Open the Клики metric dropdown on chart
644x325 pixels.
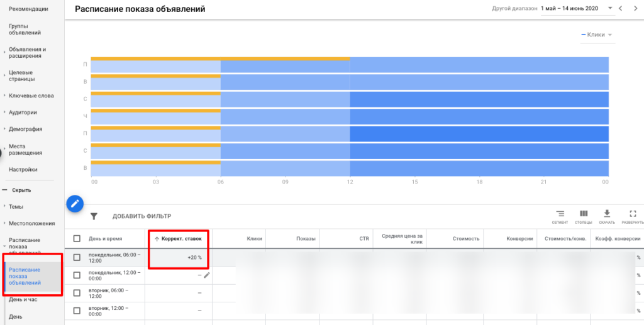click(x=596, y=35)
